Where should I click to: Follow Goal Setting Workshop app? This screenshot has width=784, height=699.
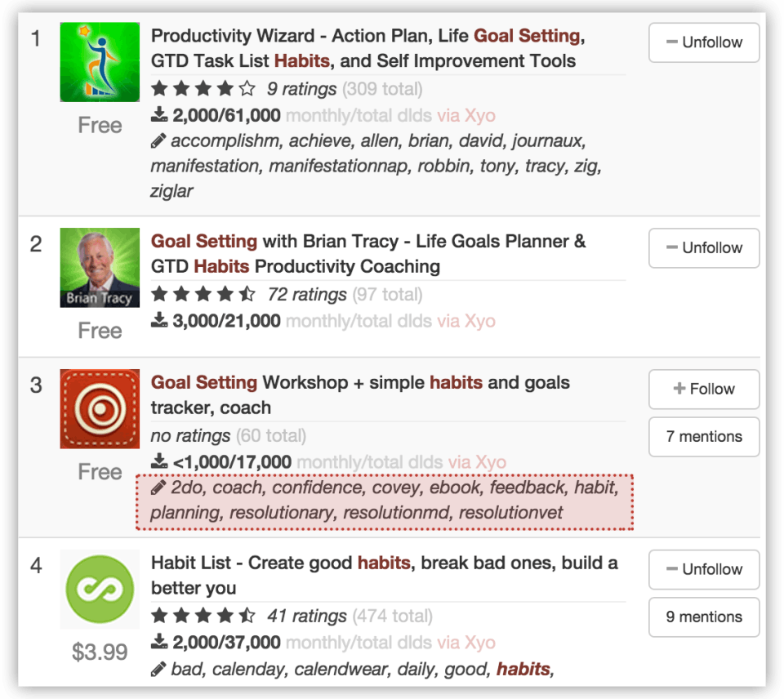click(x=704, y=389)
